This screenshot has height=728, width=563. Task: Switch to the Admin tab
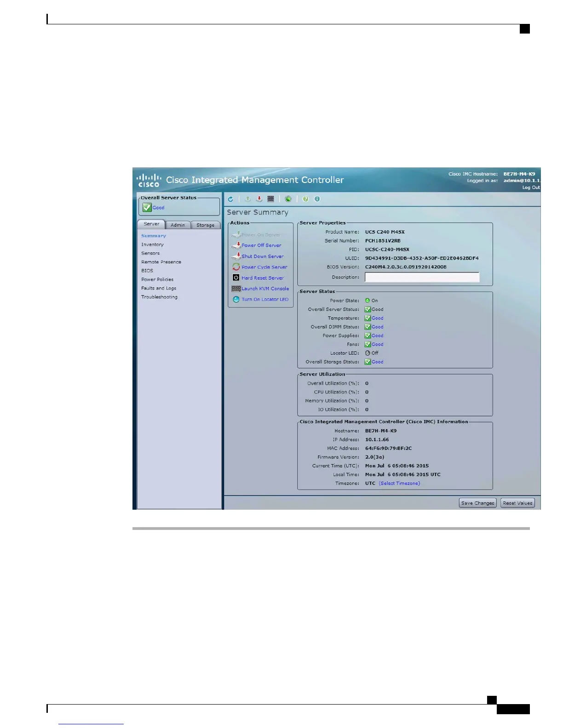(x=178, y=225)
